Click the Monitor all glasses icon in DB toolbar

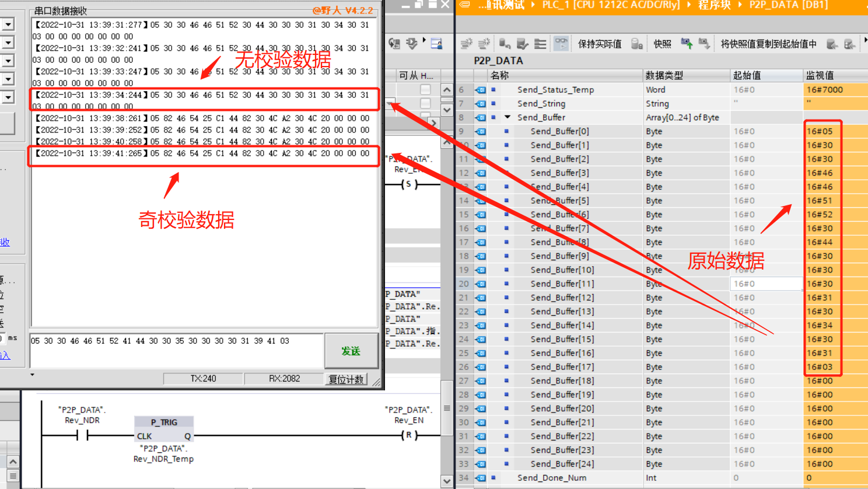[x=561, y=44]
